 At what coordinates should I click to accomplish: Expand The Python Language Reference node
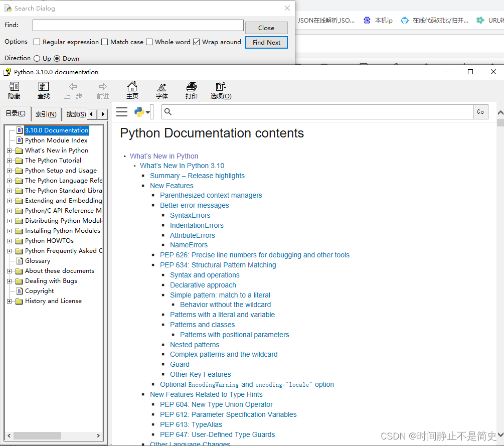coord(10,181)
